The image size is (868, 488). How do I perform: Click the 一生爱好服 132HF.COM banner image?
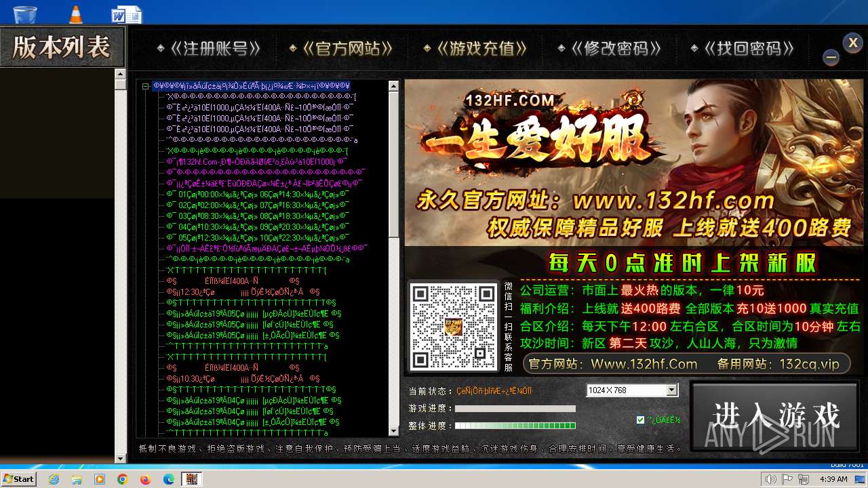634,162
